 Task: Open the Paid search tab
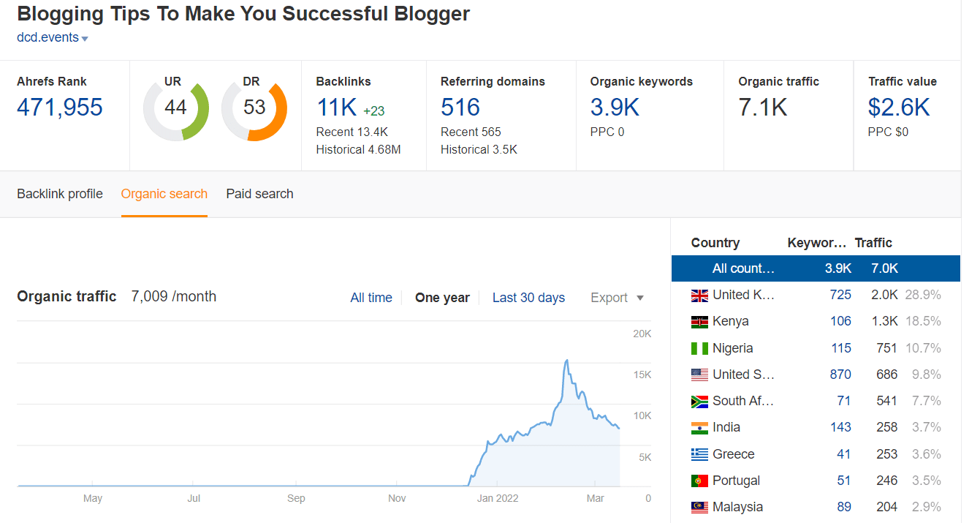click(x=259, y=194)
